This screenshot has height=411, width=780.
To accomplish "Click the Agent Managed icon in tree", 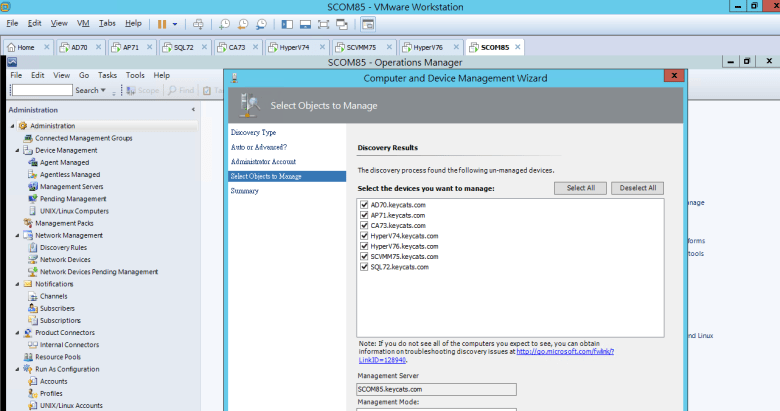I will pyautogui.click(x=33, y=162).
